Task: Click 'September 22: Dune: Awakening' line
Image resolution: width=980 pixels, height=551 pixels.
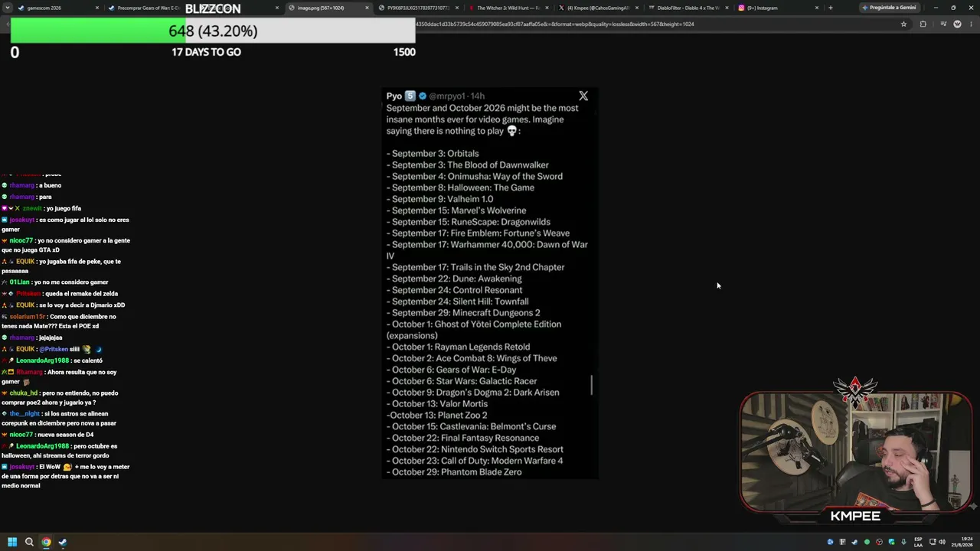Action: tap(454, 279)
